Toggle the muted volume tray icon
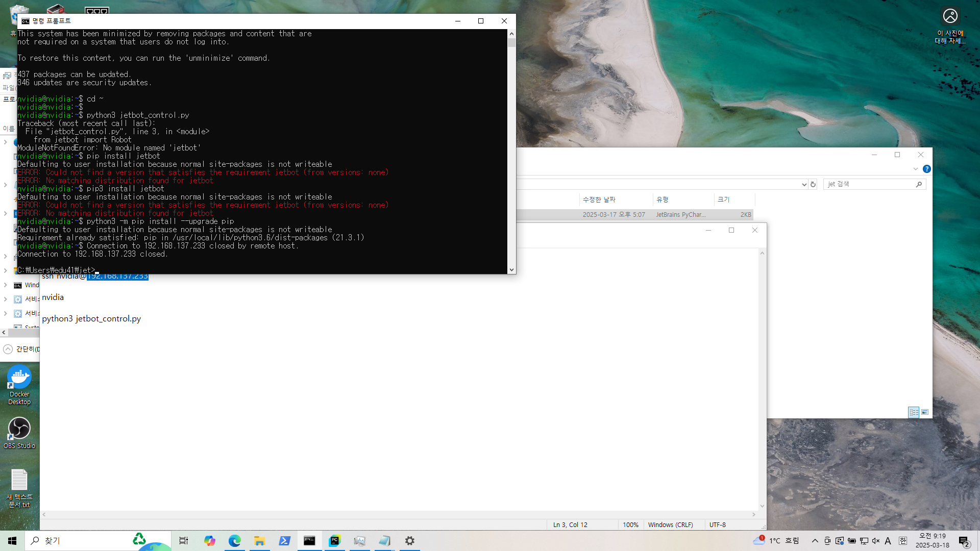This screenshot has width=980, height=551. (876, 541)
